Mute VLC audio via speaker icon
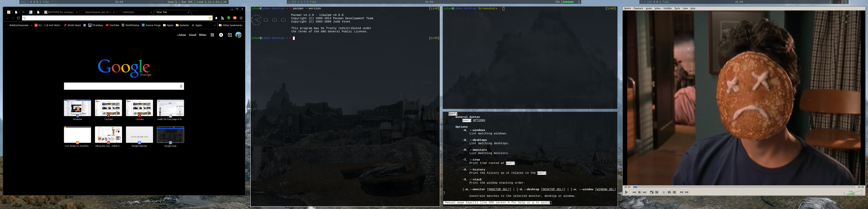Image resolution: width=868 pixels, height=209 pixels. [844, 194]
